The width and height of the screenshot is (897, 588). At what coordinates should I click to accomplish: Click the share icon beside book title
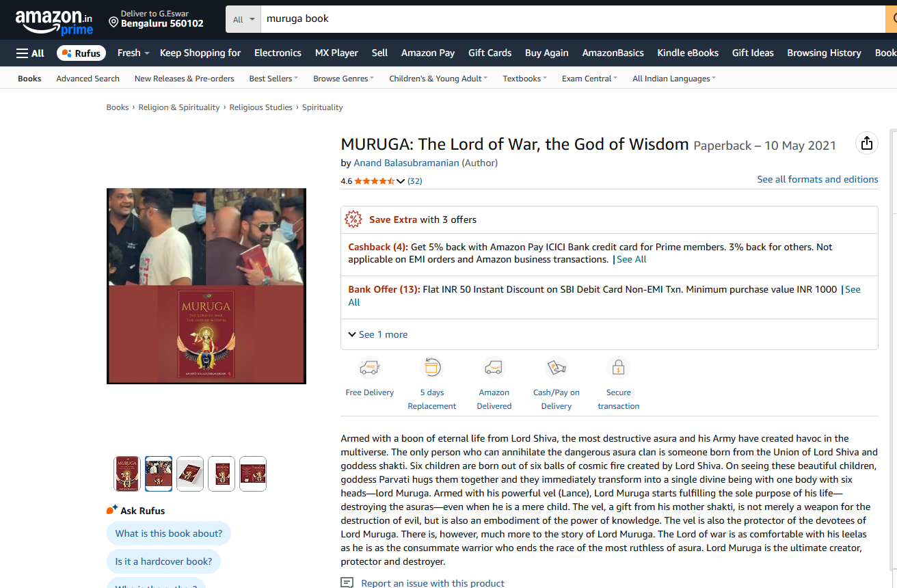(867, 143)
